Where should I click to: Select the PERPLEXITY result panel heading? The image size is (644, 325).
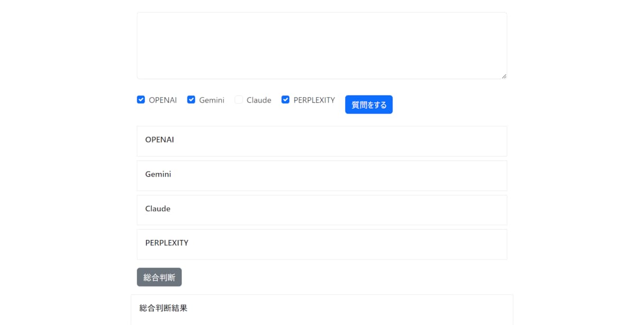167,243
